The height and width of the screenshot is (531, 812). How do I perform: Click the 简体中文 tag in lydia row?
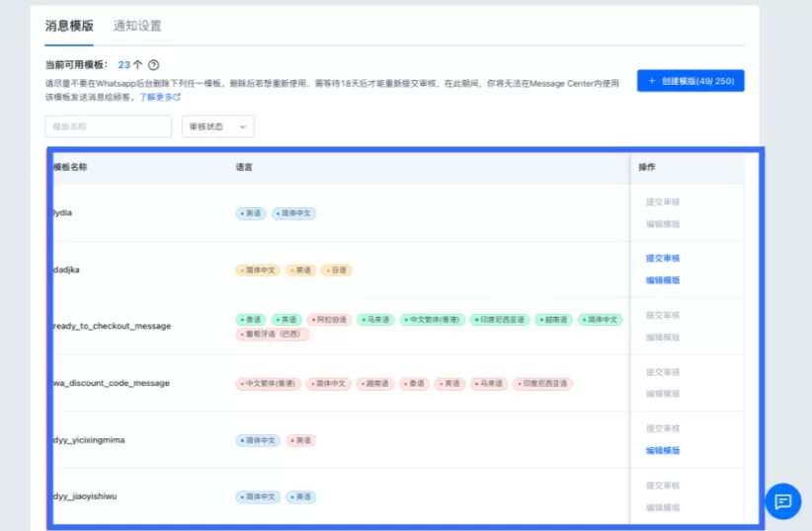294,213
